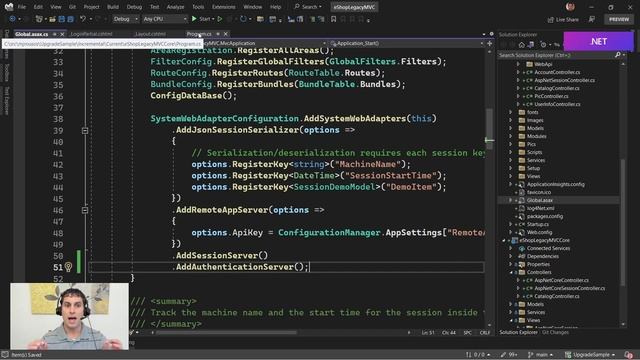Open the File menu
This screenshot has width=640, height=360.
click(x=22, y=7)
